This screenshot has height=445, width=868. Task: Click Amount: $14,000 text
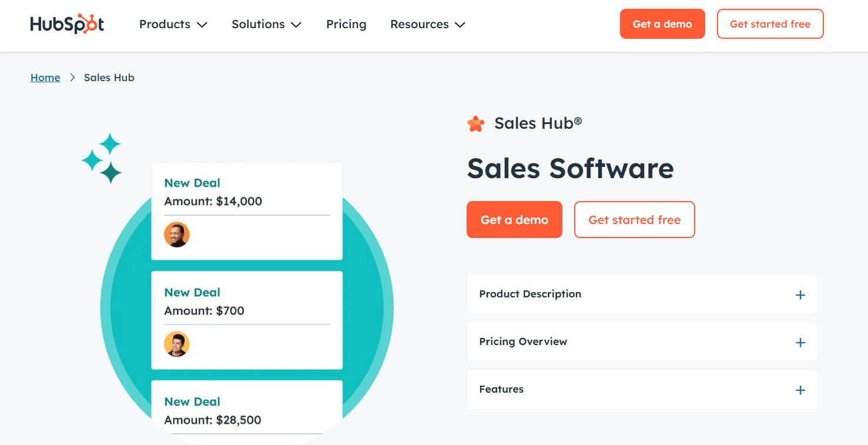[213, 201]
